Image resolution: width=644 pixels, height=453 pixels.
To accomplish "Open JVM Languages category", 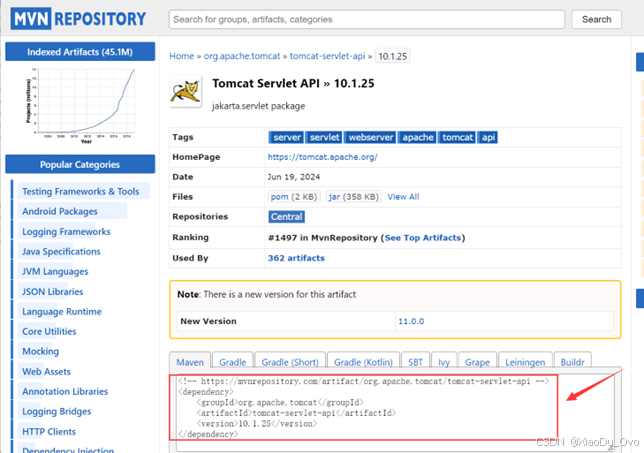I will (55, 271).
